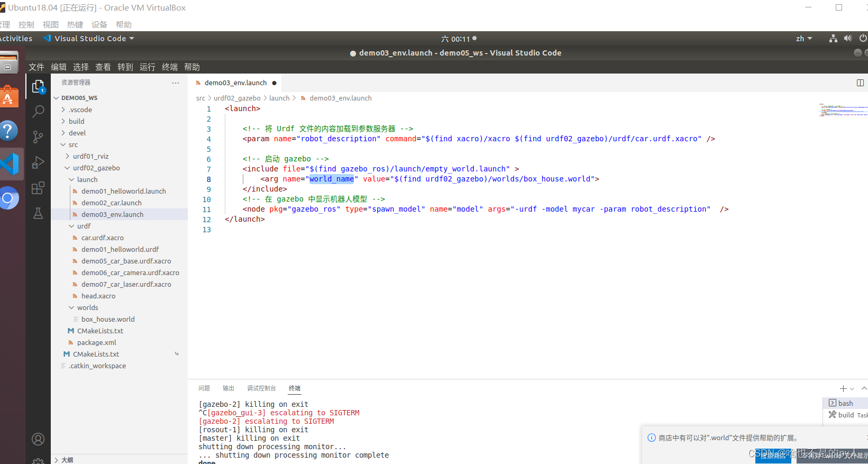
Task: Expand the urdf01_rviz folder
Action: coord(119,156)
